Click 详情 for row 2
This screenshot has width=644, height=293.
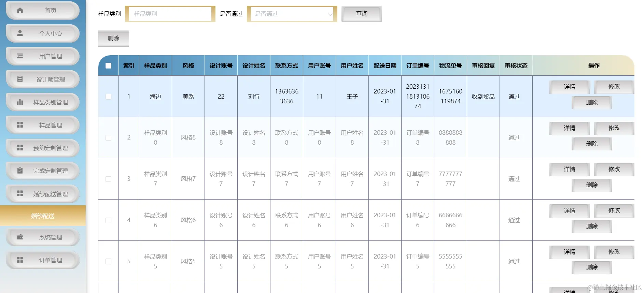pyautogui.click(x=570, y=128)
